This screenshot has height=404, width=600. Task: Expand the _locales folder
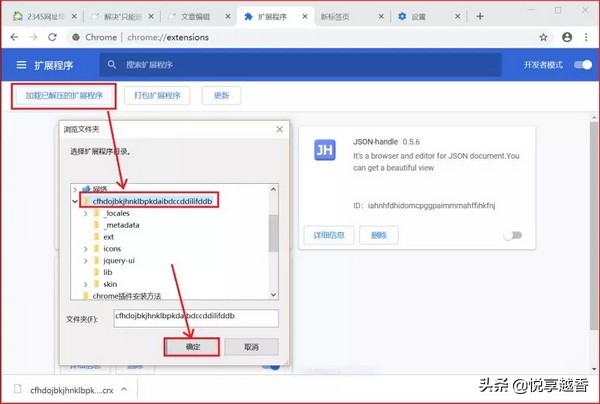[x=86, y=213]
